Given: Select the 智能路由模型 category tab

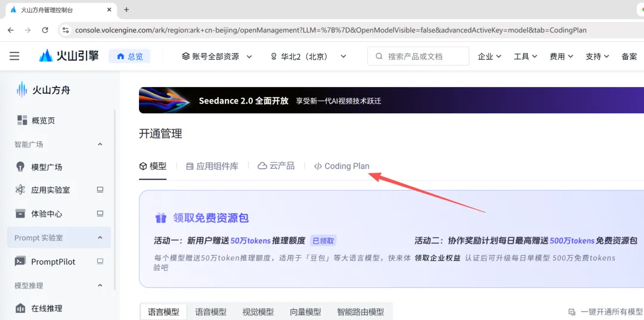Looking at the screenshot, I should [x=360, y=312].
